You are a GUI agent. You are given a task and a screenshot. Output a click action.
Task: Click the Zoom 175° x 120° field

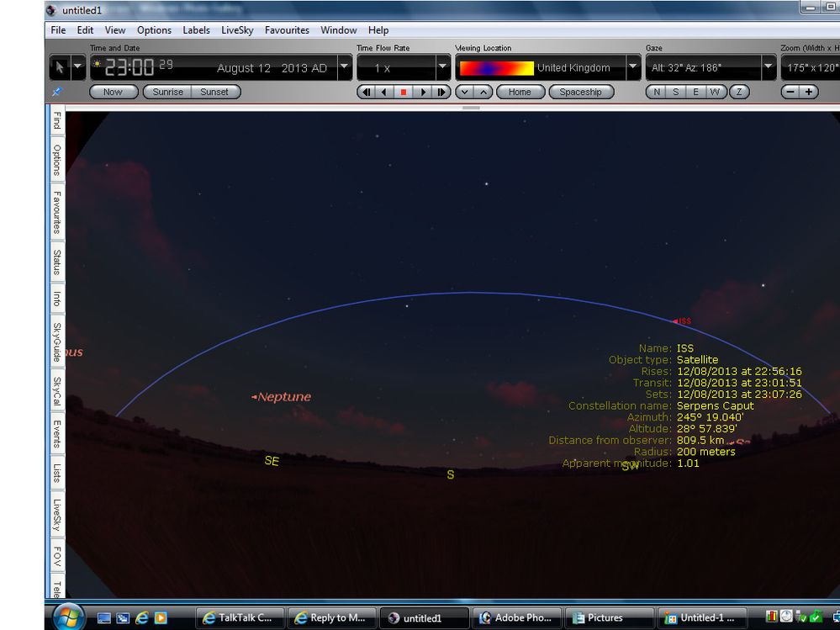point(811,68)
